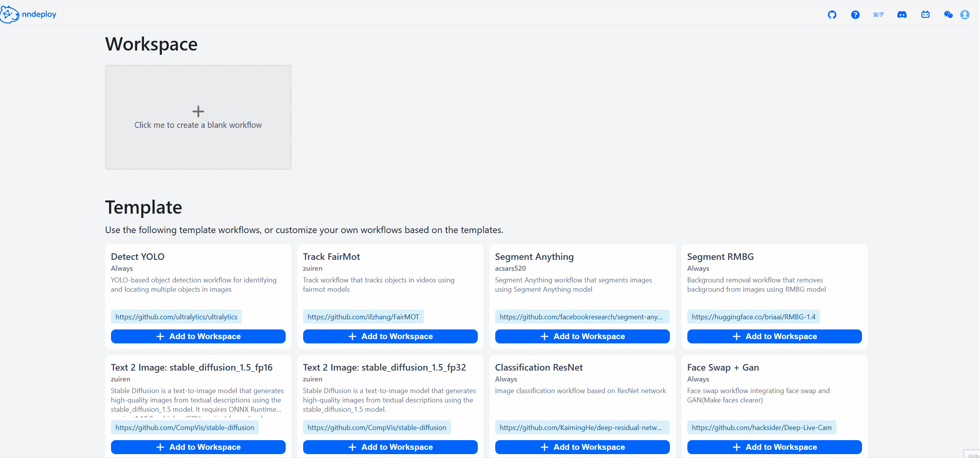Add Classification ResNet to Workspace
Viewport: 980px width, 458px height.
coord(582,447)
